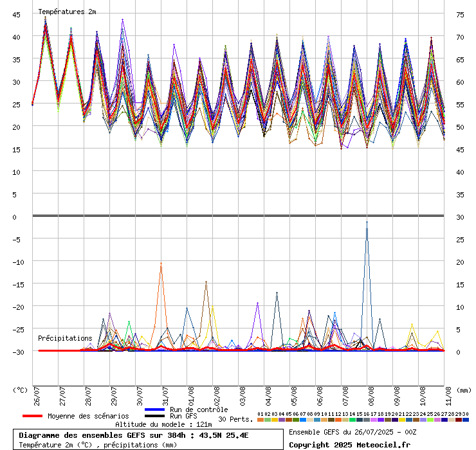476x450 pixels.
Task: Click the 'Précipitations' chart label
Action: (x=65, y=338)
